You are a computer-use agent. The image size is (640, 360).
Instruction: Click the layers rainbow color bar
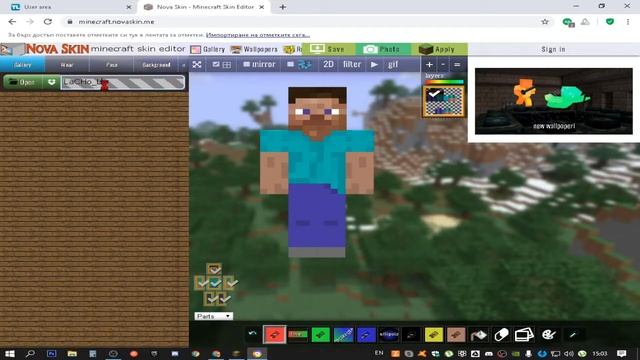(444, 82)
